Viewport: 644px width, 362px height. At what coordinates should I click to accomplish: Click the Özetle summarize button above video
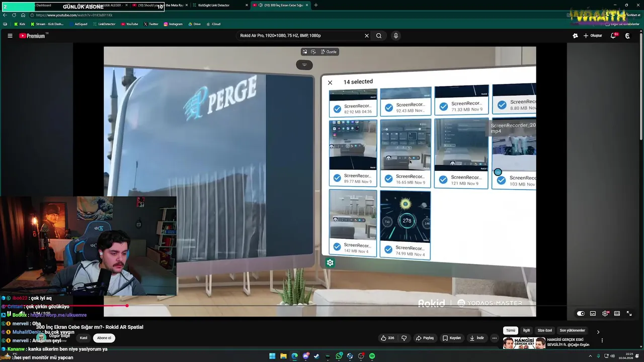pos(329,52)
